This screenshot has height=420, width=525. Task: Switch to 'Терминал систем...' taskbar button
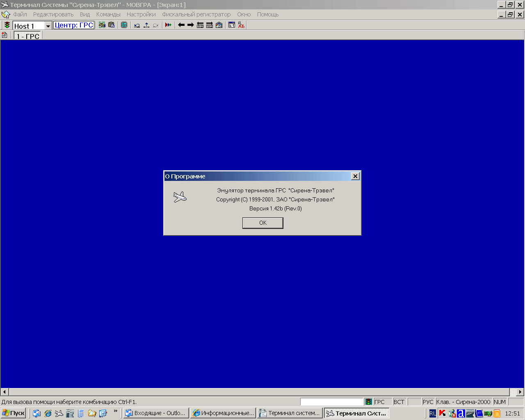290,413
